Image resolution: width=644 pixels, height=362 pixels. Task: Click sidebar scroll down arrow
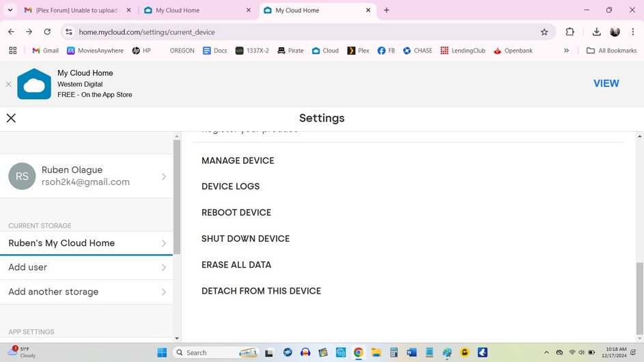[x=177, y=339]
